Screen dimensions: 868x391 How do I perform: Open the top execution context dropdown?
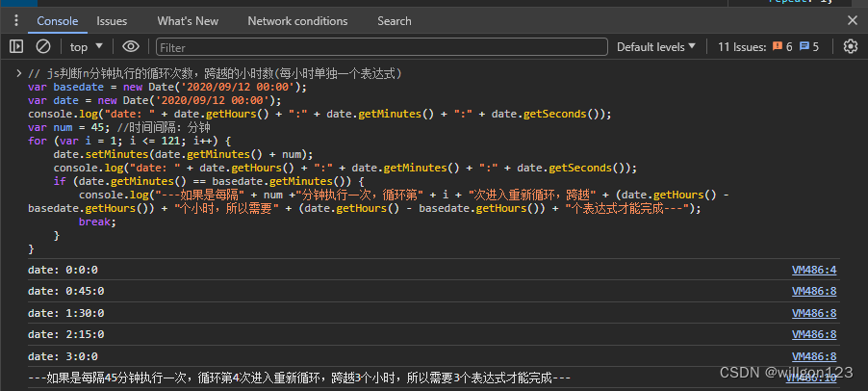click(x=87, y=47)
